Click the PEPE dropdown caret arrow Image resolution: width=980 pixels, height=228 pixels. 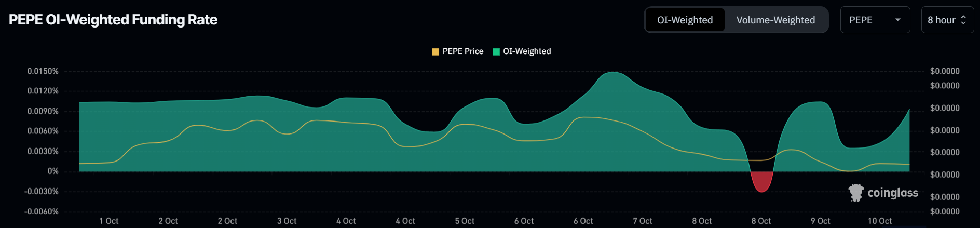[x=897, y=20]
